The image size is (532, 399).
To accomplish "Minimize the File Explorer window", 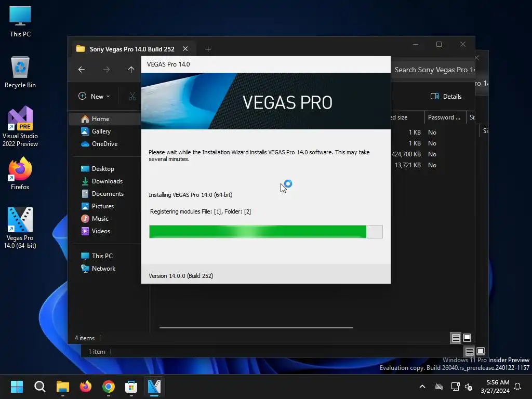I will pyautogui.click(x=416, y=45).
